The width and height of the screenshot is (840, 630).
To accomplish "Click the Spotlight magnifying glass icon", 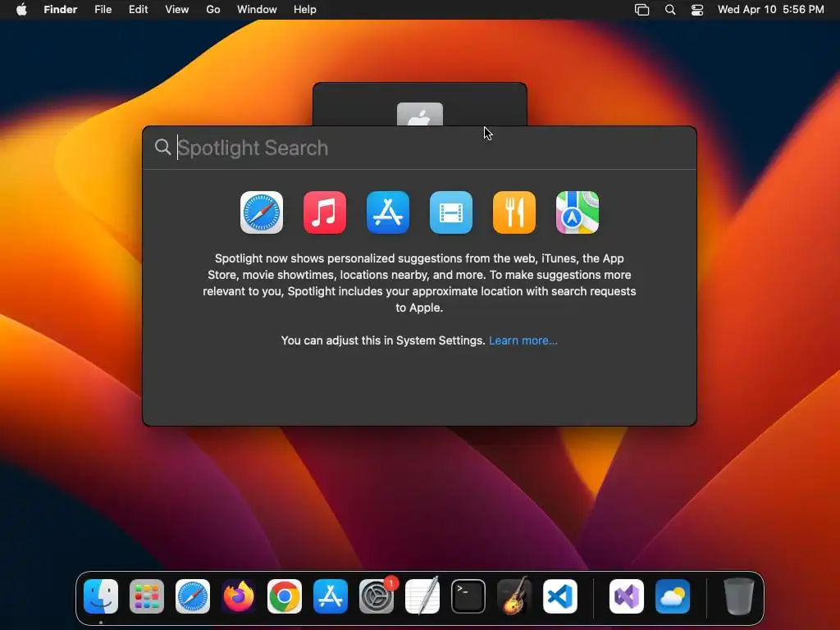I will 162,147.
